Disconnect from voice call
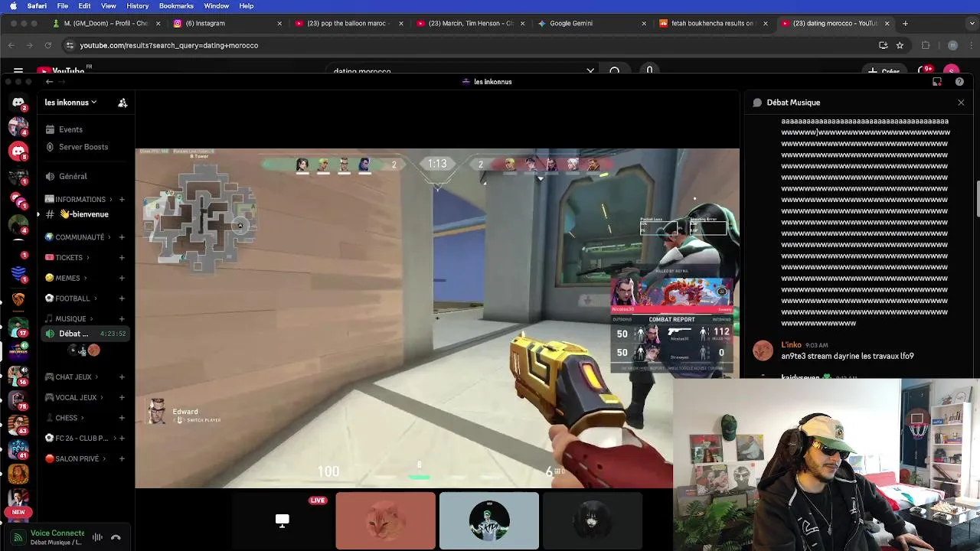The height and width of the screenshot is (551, 980). coord(116,537)
